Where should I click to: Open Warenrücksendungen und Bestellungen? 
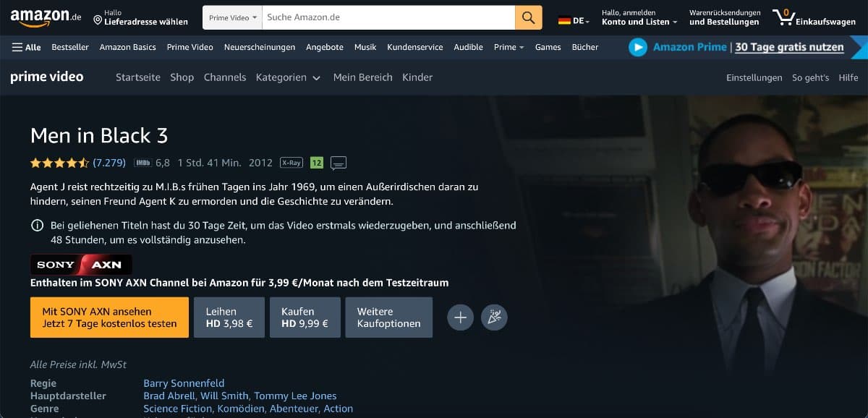pyautogui.click(x=725, y=17)
